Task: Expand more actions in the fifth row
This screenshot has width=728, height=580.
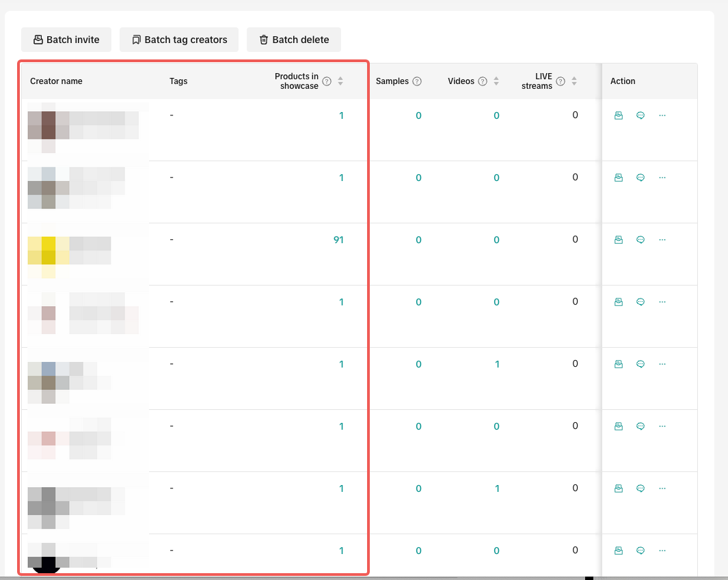Action: 662,364
